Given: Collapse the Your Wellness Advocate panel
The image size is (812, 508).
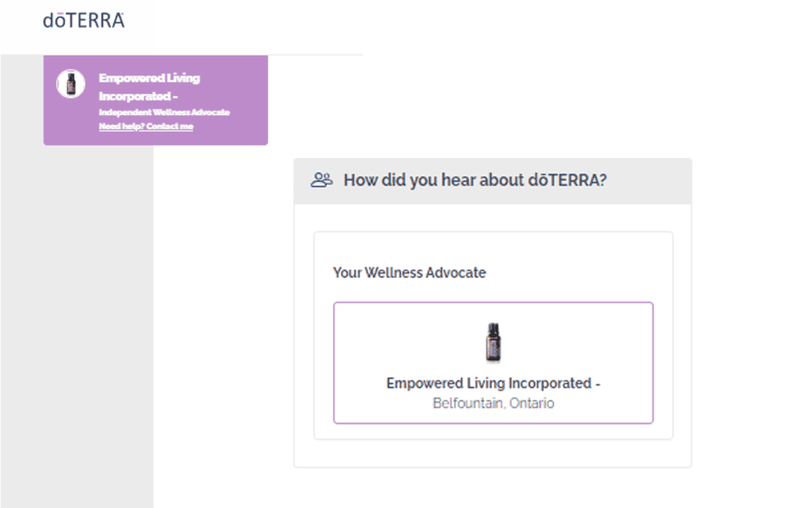Looking at the screenshot, I should coord(411,273).
